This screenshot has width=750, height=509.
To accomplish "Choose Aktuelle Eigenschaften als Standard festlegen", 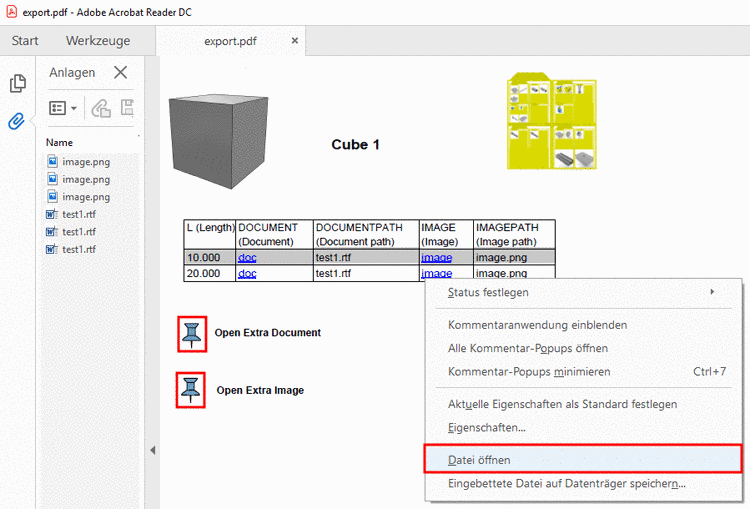I will point(584,404).
